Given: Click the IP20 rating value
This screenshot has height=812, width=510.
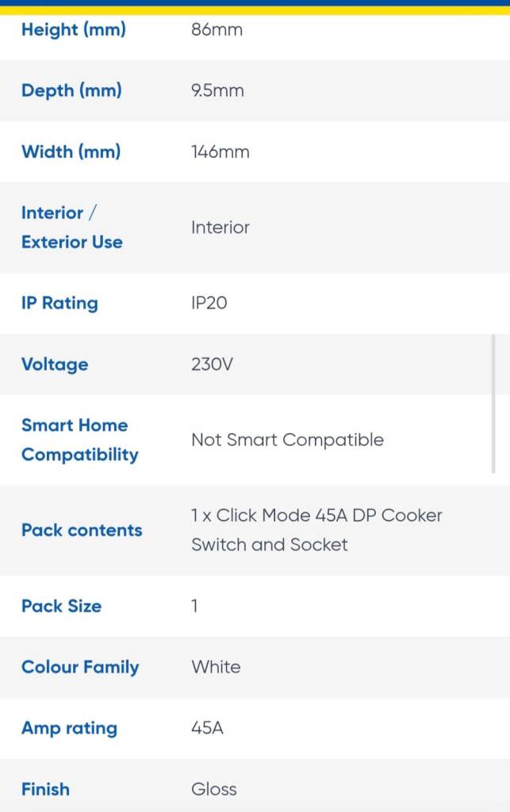Looking at the screenshot, I should pyautogui.click(x=209, y=303).
